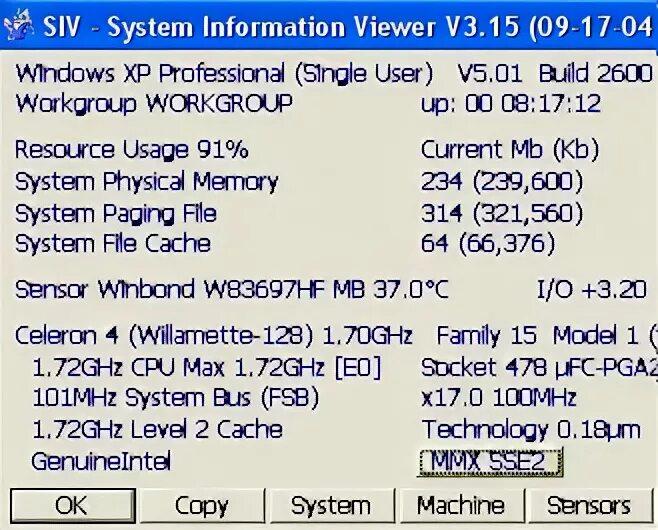Click the System Paging File label

(x=116, y=214)
